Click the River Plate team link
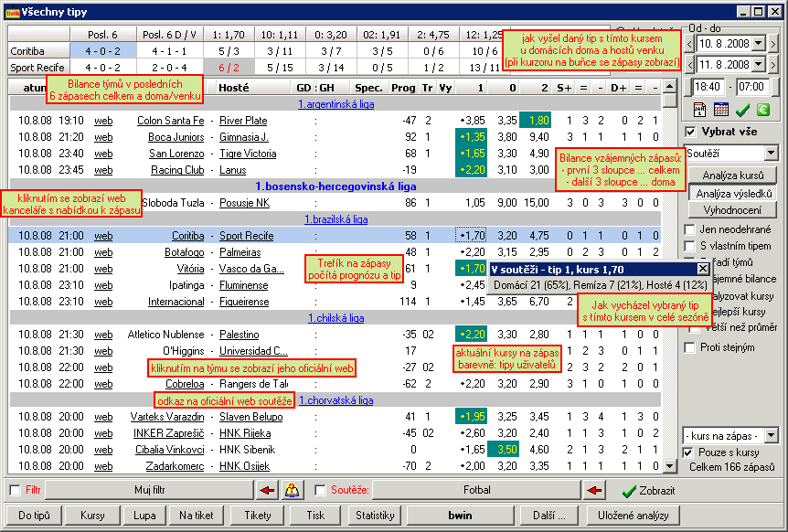Viewport: 788px width, 532px height. tap(243, 121)
